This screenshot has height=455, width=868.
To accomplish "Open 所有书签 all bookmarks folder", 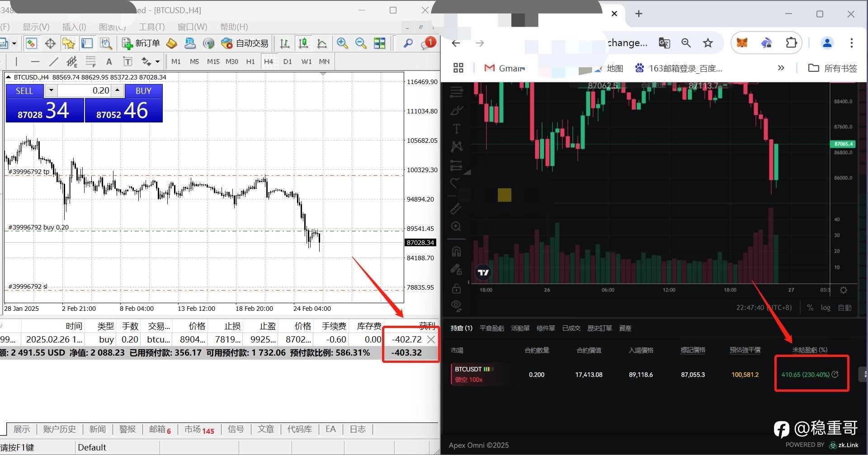I will coord(833,68).
